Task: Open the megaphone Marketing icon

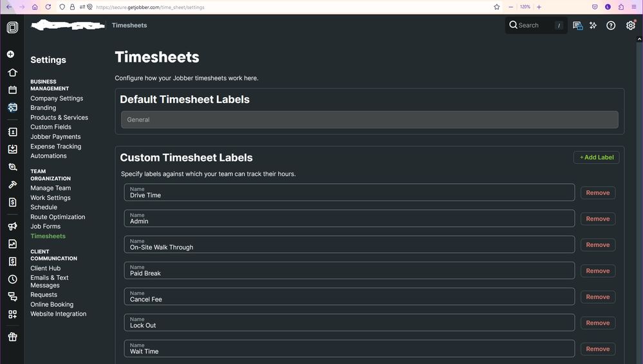Action: tap(12, 226)
